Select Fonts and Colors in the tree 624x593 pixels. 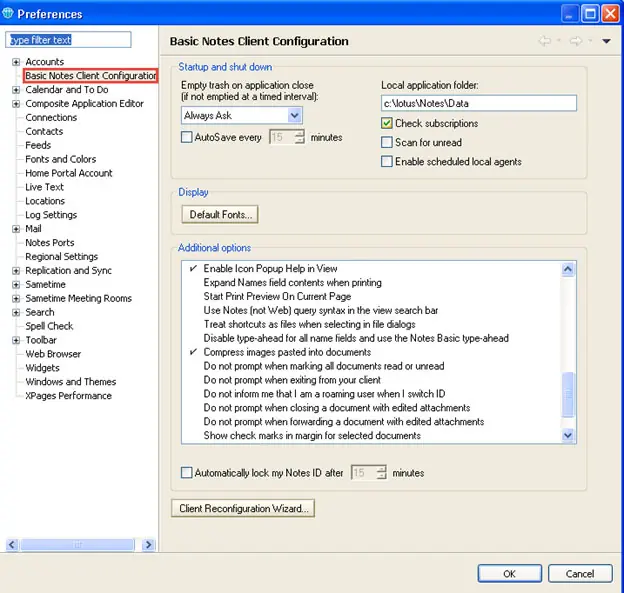click(x=60, y=159)
